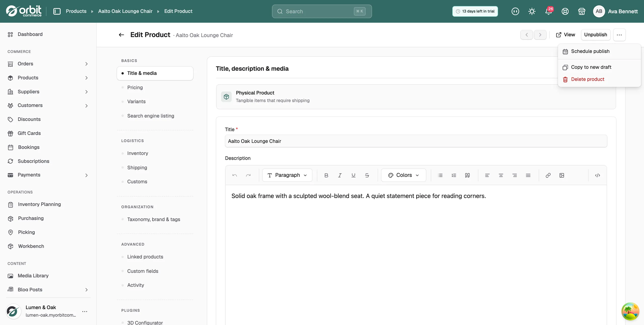Toggle the sidebar panel icon
This screenshot has width=644, height=325.
coord(57,11)
